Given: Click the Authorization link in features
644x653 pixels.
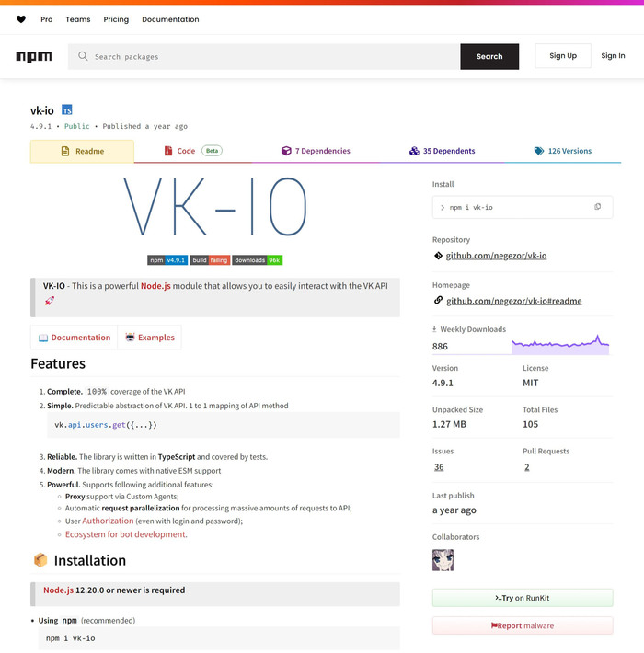Looking at the screenshot, I should pyautogui.click(x=108, y=521).
